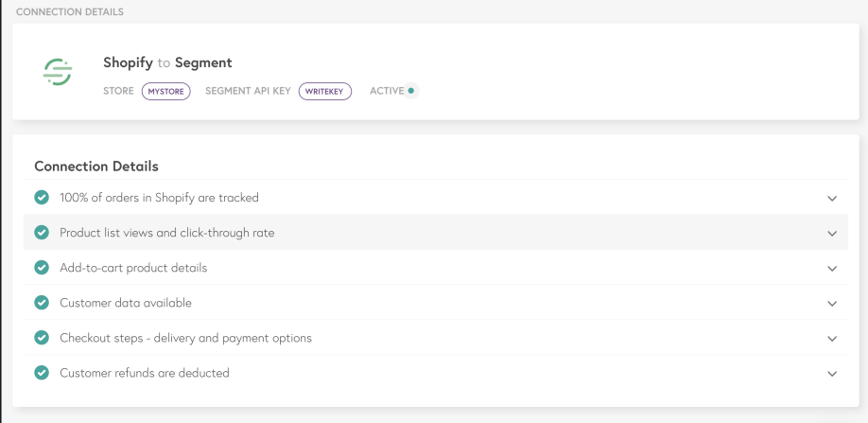868x423 pixels.
Task: Click checkmark icon beside Checkout steps row
Action: (42, 338)
